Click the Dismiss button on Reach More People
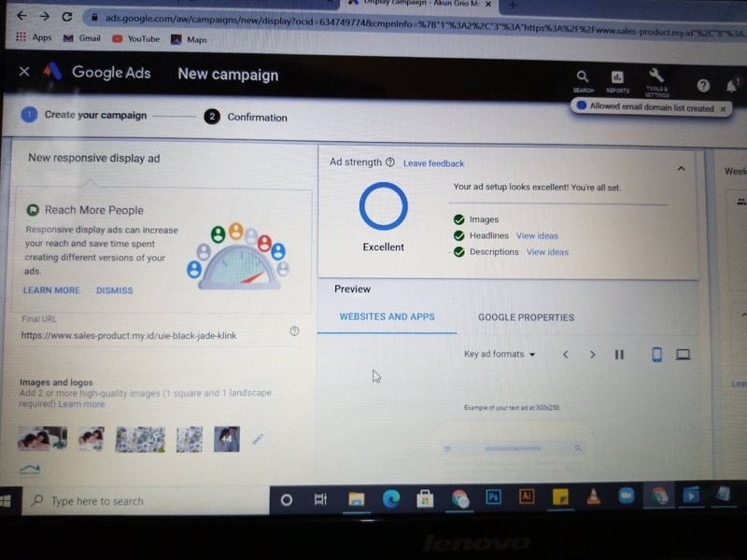Image resolution: width=747 pixels, height=560 pixels. point(114,290)
